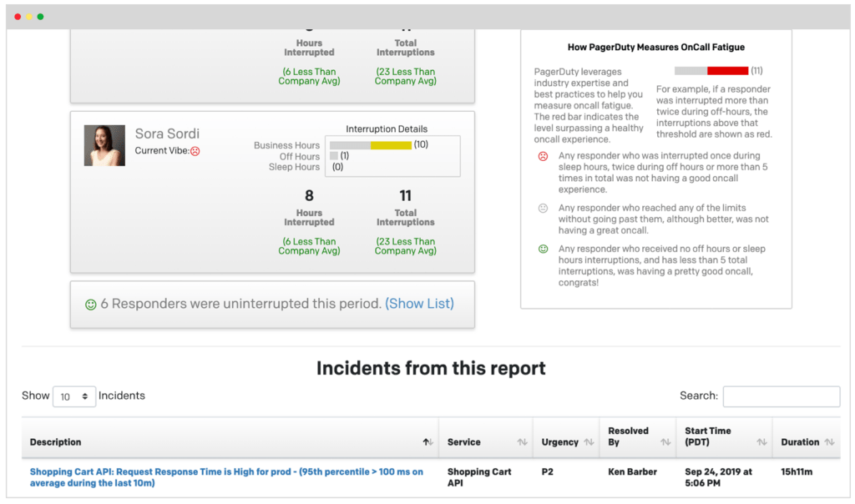Image resolution: width=855 pixels, height=504 pixels.
Task: Click the Shopping Cart API service cell
Action: pos(479,477)
